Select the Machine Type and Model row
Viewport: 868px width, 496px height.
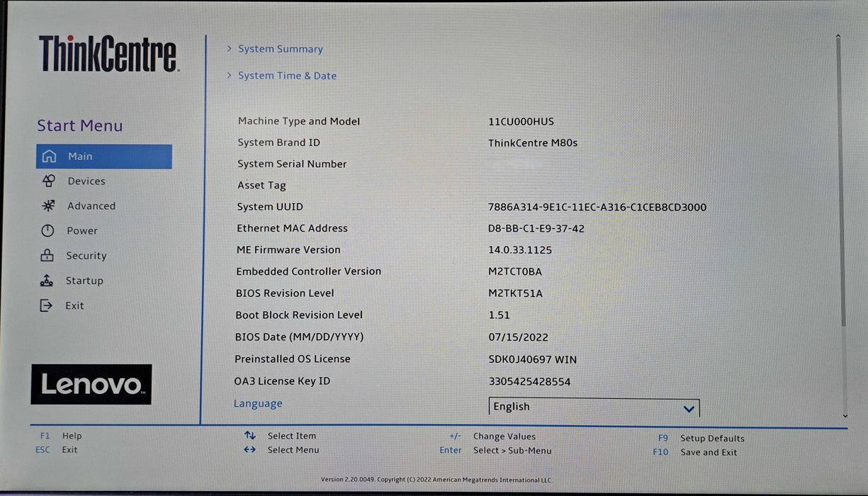tap(298, 121)
